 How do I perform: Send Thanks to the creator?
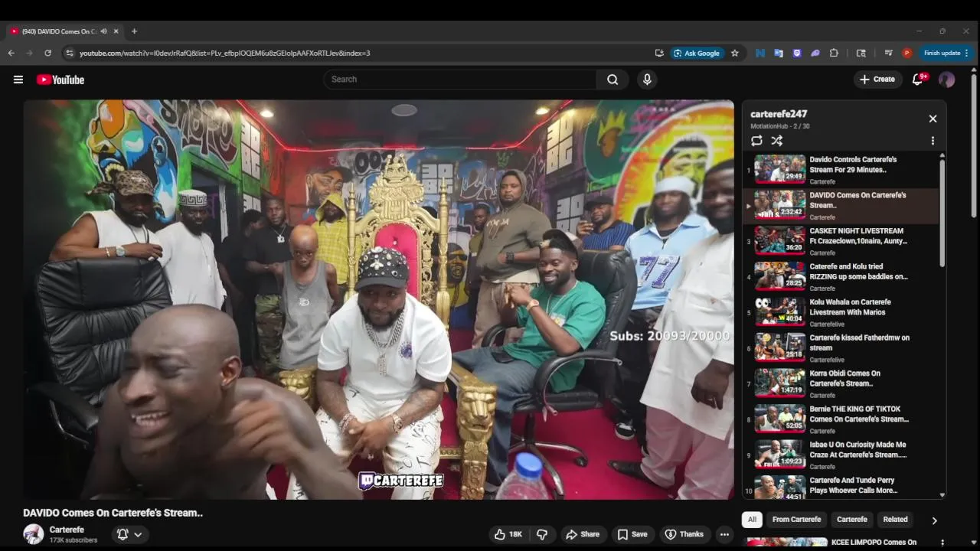tap(684, 534)
